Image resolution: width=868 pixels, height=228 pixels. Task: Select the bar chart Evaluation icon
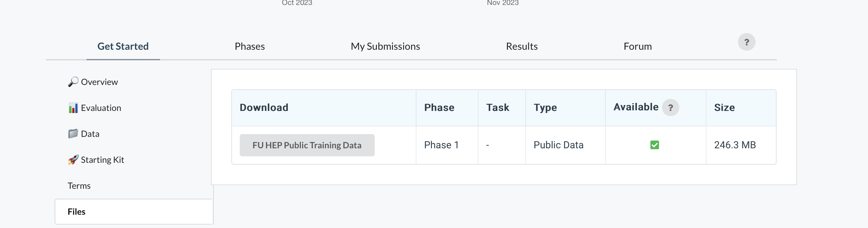tap(73, 108)
